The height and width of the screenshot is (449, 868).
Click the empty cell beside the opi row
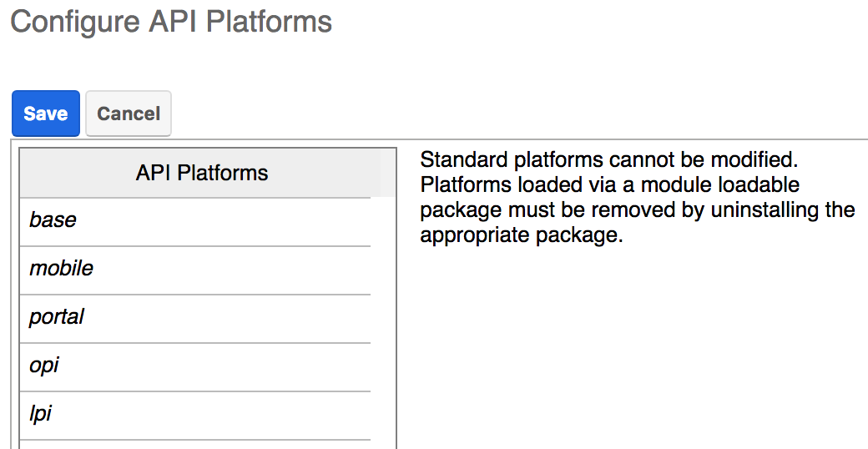(383, 366)
